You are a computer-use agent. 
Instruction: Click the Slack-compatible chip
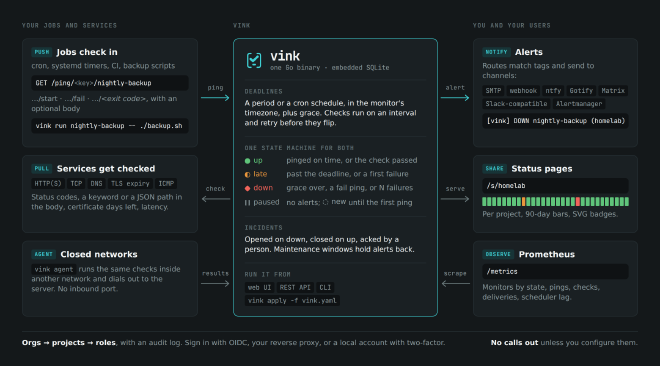coord(516,104)
